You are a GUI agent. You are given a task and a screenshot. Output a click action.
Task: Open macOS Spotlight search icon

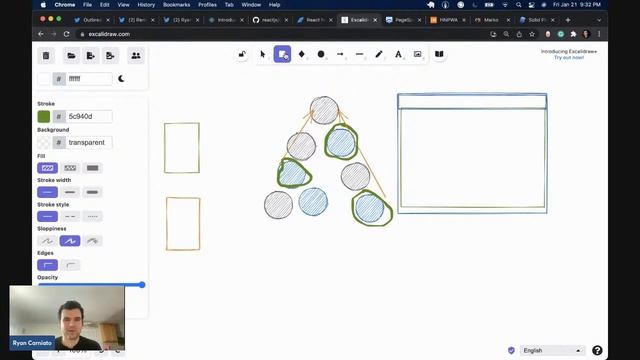[518, 5]
